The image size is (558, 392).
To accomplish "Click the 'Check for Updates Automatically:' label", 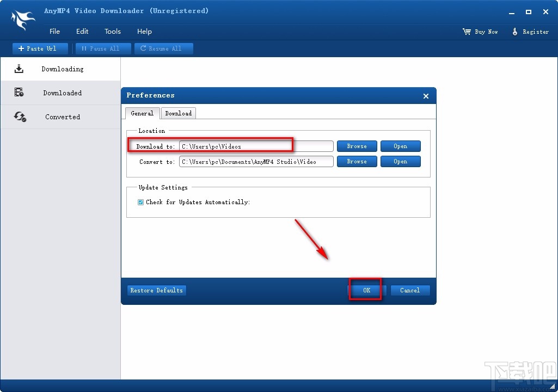I will [x=198, y=202].
